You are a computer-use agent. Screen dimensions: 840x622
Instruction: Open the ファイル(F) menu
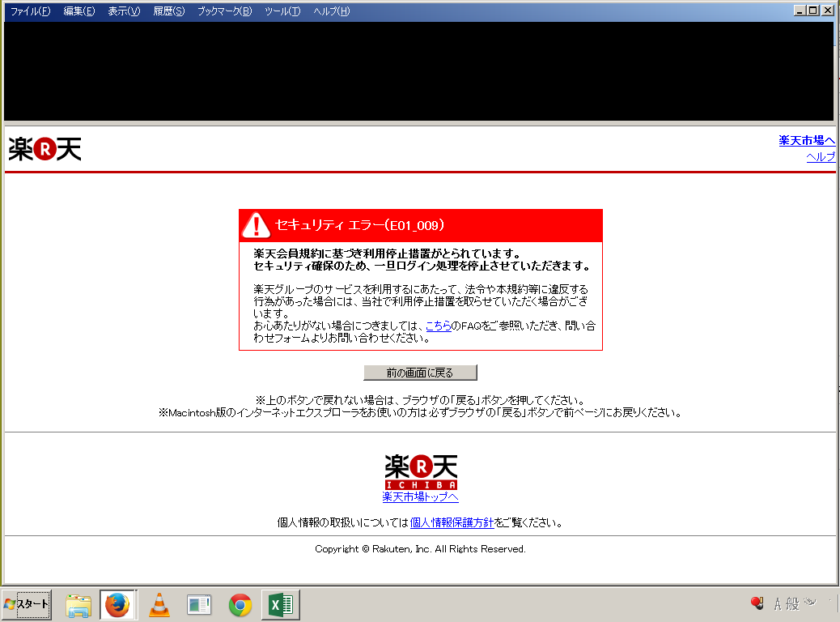(x=30, y=11)
